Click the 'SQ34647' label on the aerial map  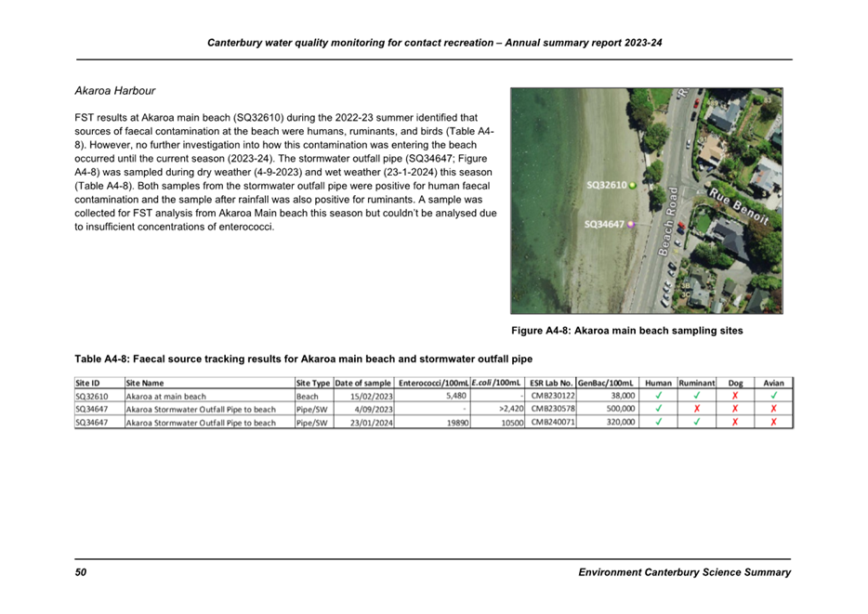click(604, 224)
